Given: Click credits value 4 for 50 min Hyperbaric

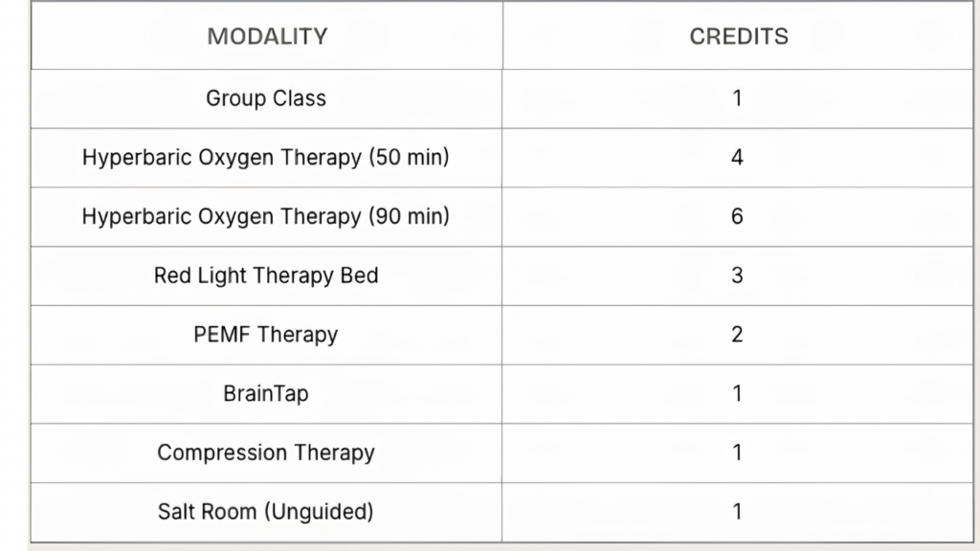Looking at the screenshot, I should (x=738, y=158).
